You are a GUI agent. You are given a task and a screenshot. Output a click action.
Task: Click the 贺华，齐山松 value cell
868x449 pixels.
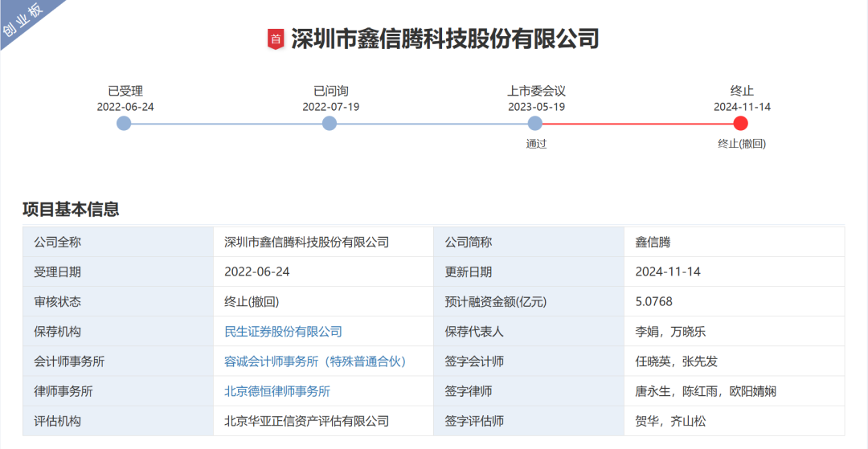coord(734,422)
